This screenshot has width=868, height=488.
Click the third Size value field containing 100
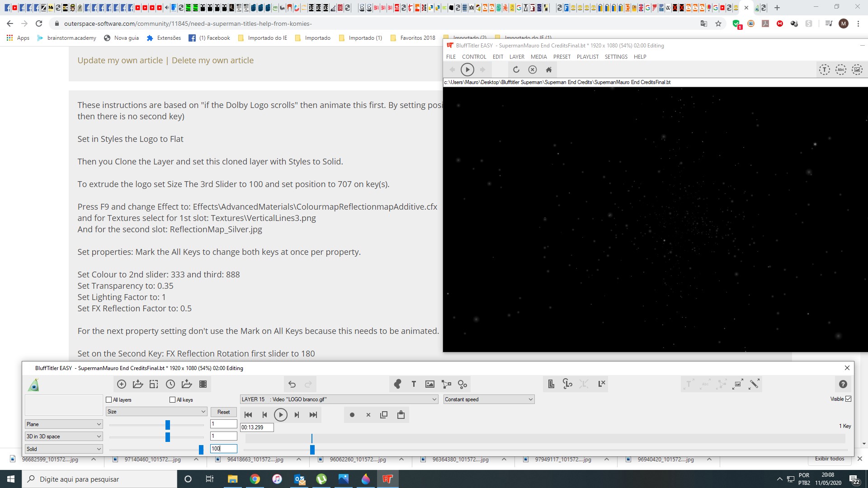tap(224, 449)
